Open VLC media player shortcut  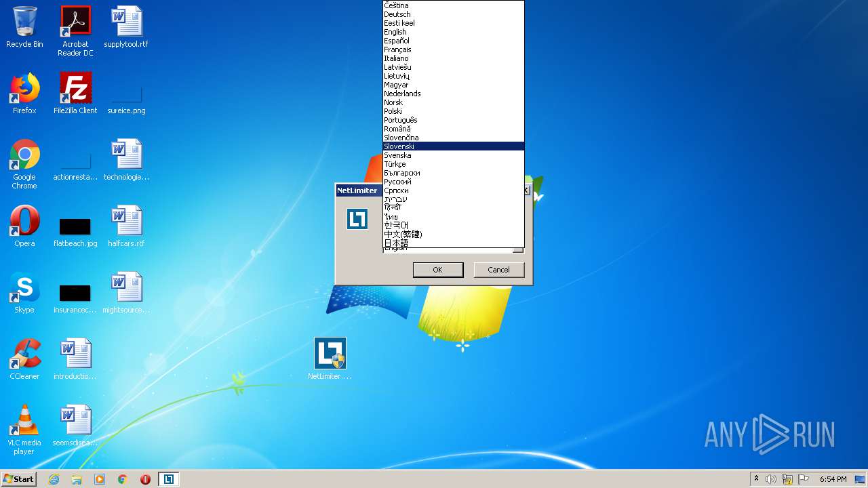coord(24,430)
